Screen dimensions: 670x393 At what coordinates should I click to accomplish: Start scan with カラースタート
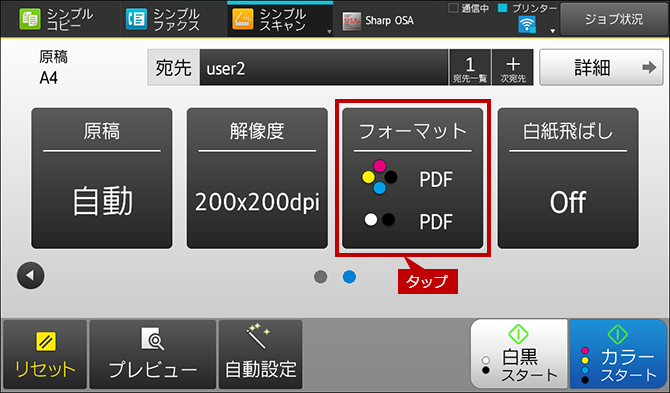click(x=618, y=354)
